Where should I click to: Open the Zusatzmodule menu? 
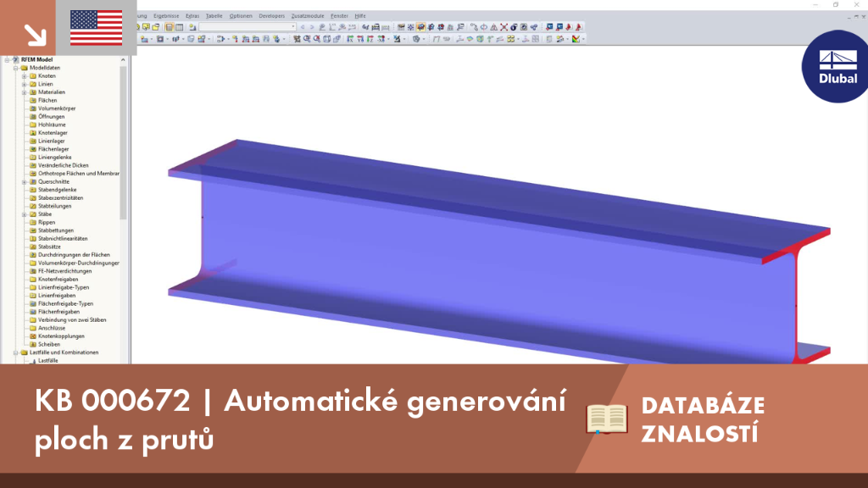307,16
